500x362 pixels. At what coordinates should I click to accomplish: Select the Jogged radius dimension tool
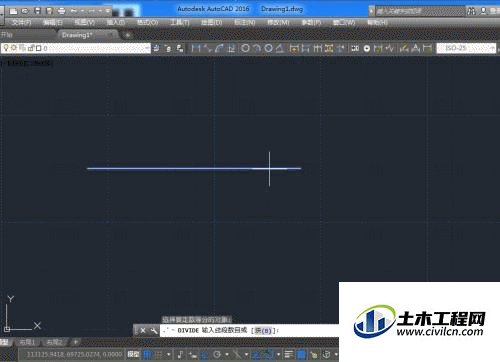pyautogui.click(x=257, y=48)
